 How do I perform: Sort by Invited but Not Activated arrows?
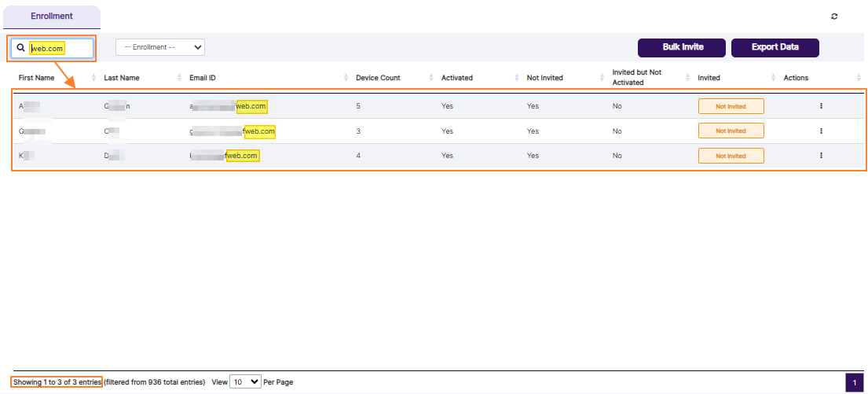point(688,78)
